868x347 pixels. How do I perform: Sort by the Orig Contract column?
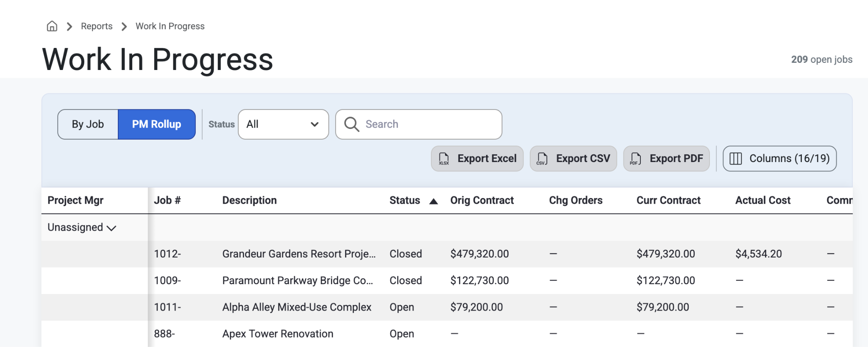point(482,200)
